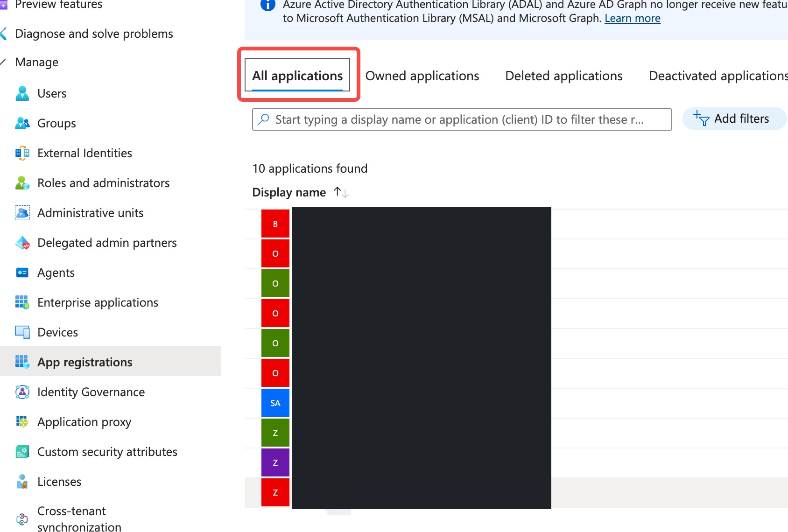Switch to All applications tab
Screen dimensions: 788x532
pyautogui.click(x=297, y=75)
